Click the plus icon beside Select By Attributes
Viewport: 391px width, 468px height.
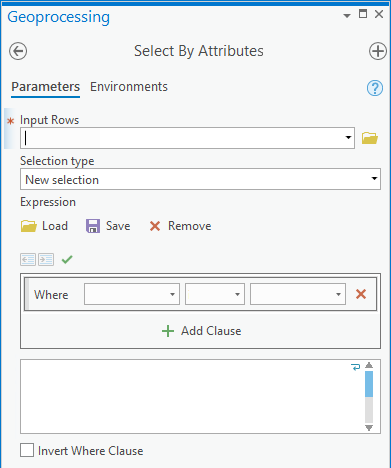(x=378, y=51)
